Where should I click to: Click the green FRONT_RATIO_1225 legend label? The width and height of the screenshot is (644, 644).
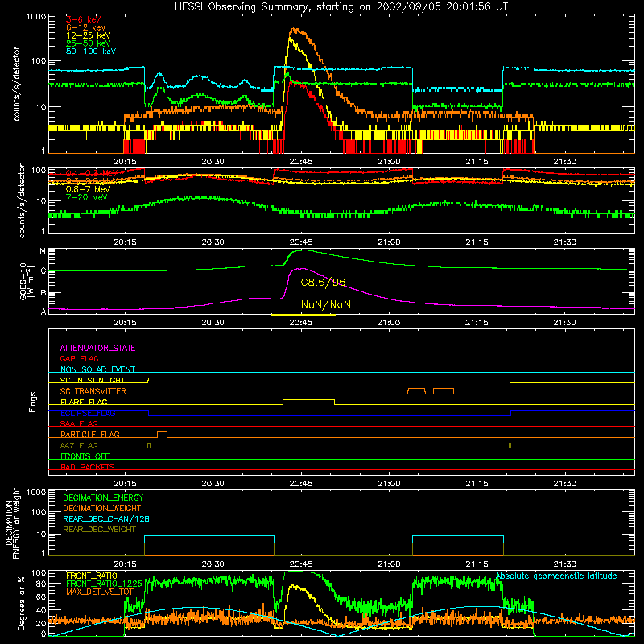tap(104, 584)
